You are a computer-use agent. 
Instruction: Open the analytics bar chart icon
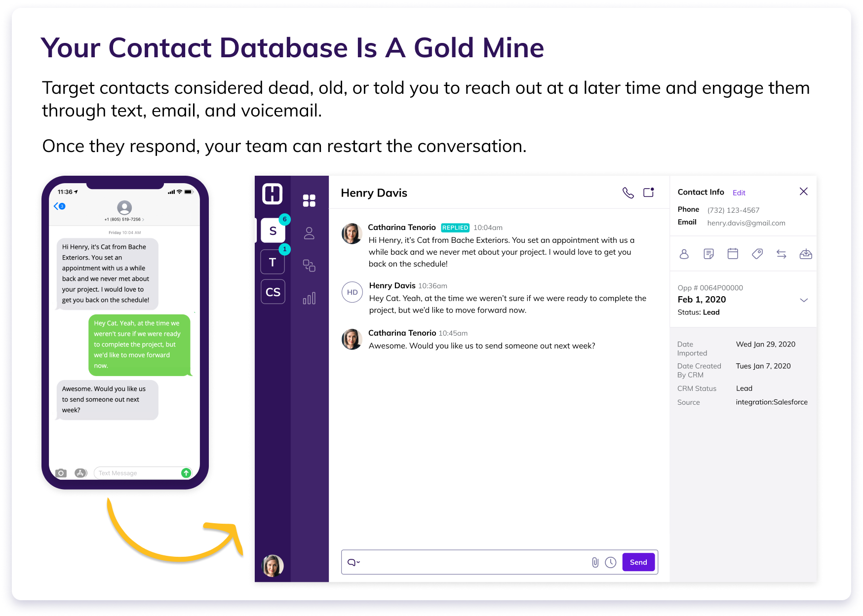click(309, 298)
